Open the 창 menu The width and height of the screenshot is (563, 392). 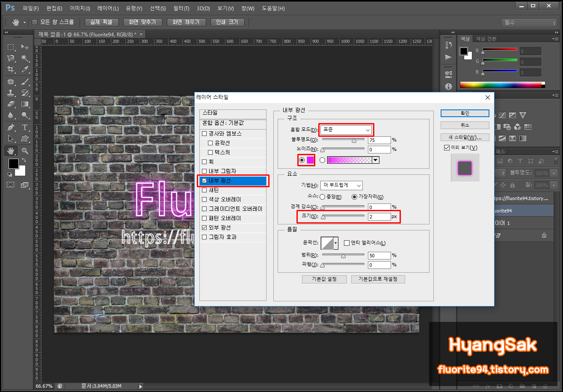pyautogui.click(x=247, y=9)
